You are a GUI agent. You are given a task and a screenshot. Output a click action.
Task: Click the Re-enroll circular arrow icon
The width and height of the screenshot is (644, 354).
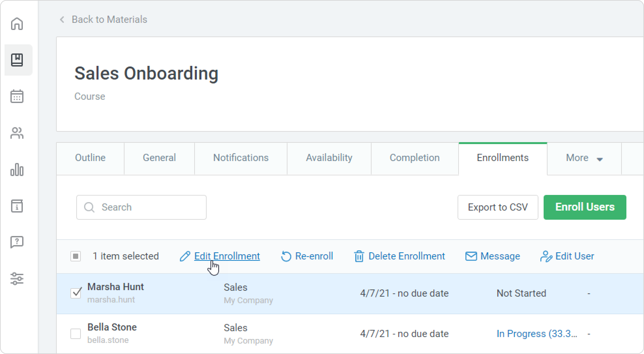[286, 256]
